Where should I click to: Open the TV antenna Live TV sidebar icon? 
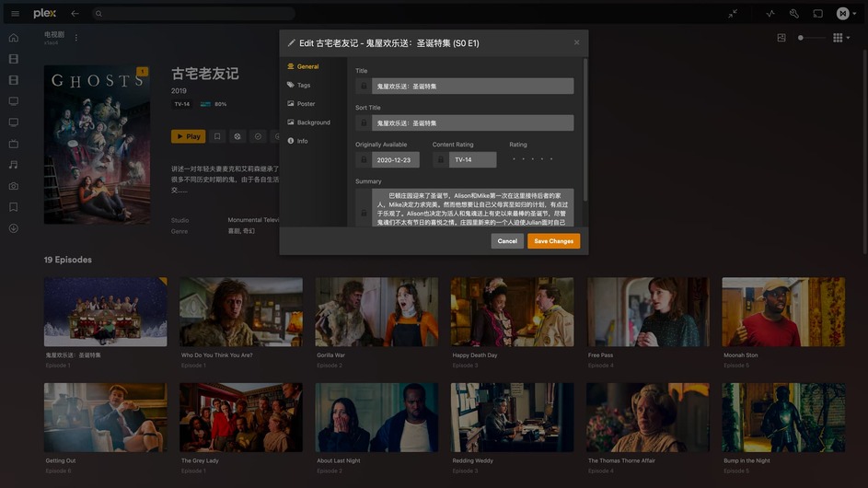(14, 144)
